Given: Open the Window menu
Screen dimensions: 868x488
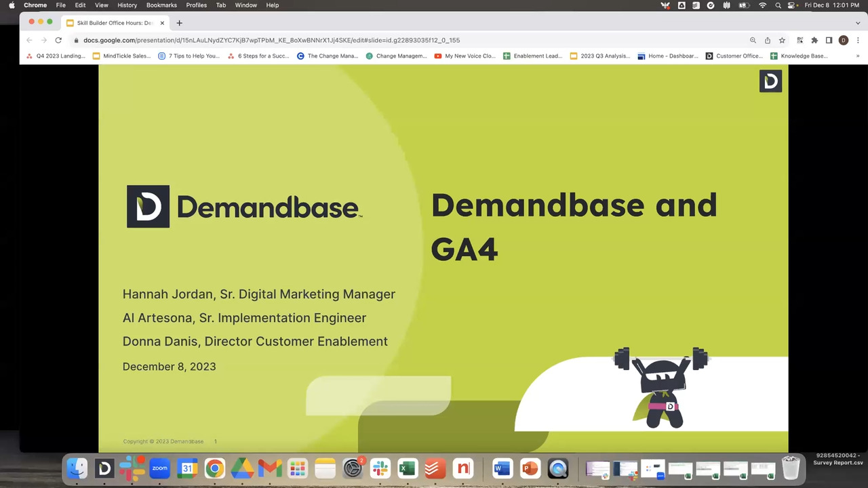Looking at the screenshot, I should point(246,5).
